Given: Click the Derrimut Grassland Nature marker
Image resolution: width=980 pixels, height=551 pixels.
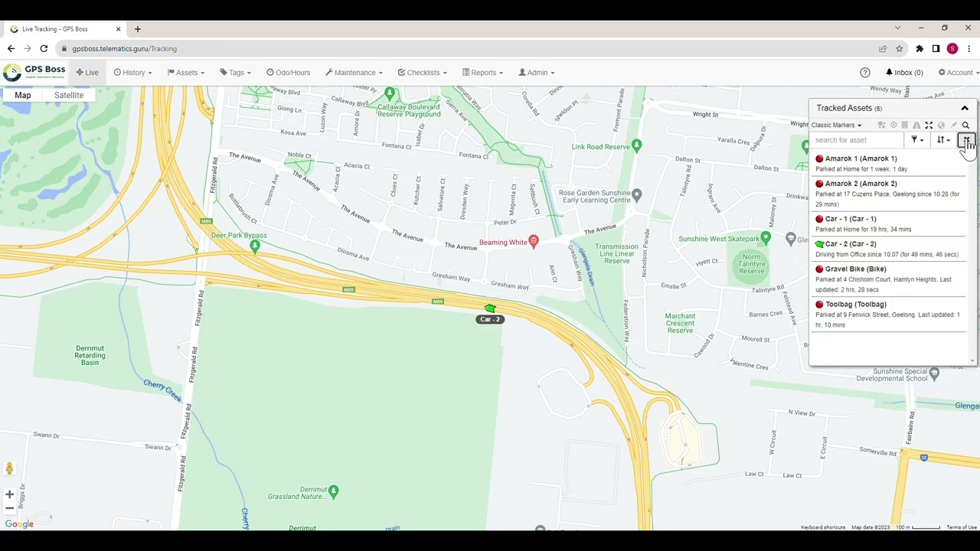Looking at the screenshot, I should [333, 491].
